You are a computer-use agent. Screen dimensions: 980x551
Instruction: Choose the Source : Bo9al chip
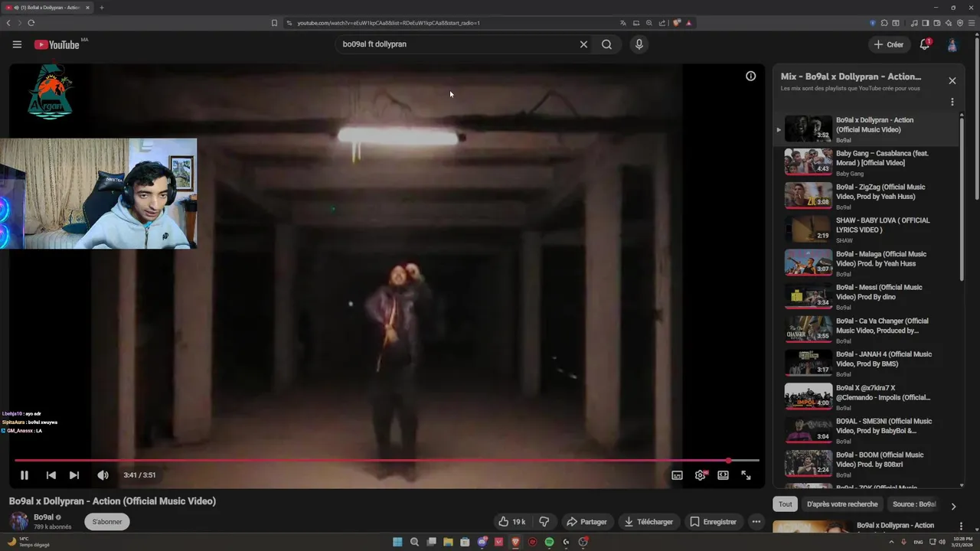tap(914, 504)
